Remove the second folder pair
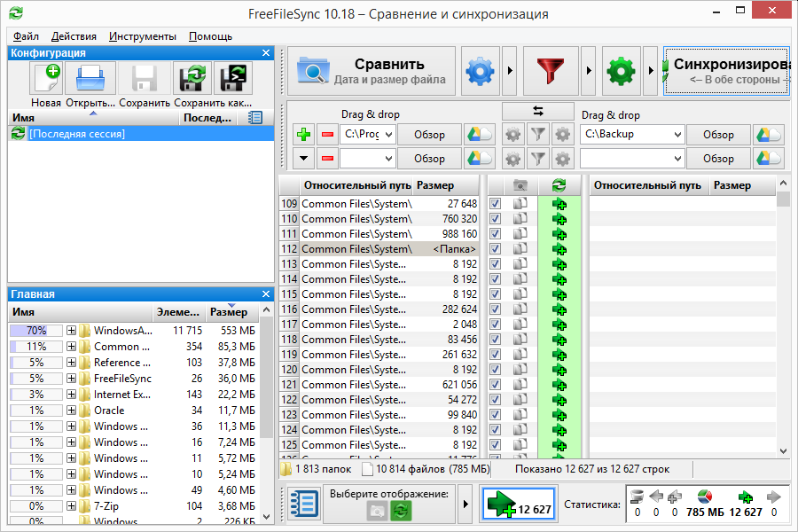The width and height of the screenshot is (798, 532). point(327,159)
